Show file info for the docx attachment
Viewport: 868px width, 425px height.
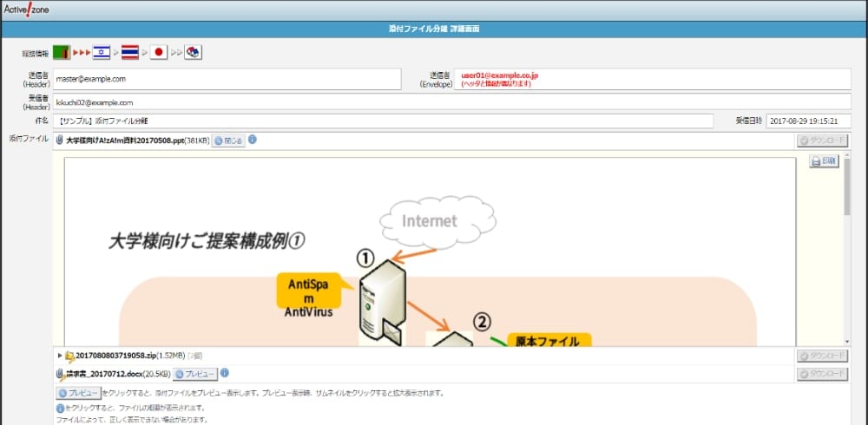pos(225,374)
